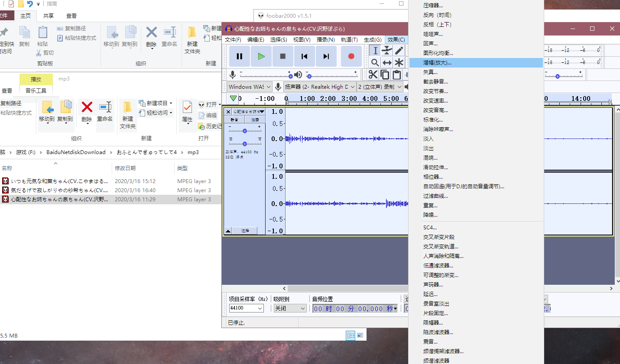This screenshot has width=620, height=364.
Task: Set the recording volume slider
Action: point(265,75)
